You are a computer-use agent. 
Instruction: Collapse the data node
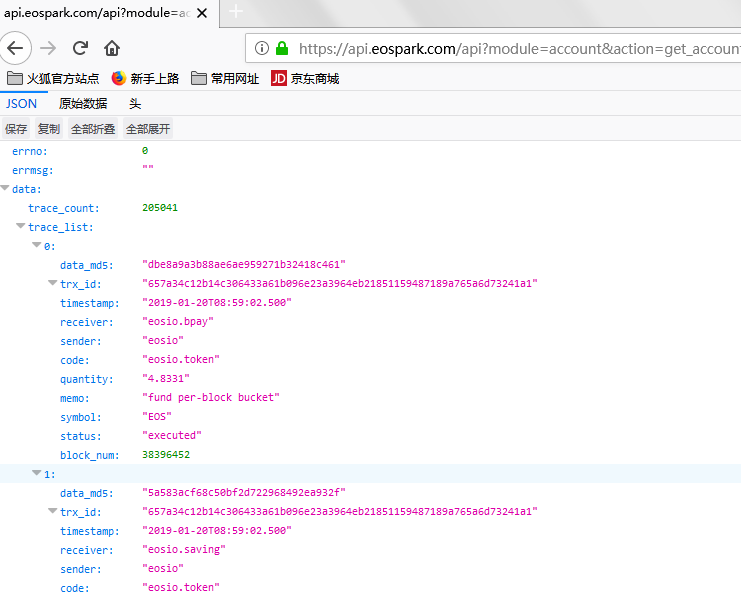point(5,188)
